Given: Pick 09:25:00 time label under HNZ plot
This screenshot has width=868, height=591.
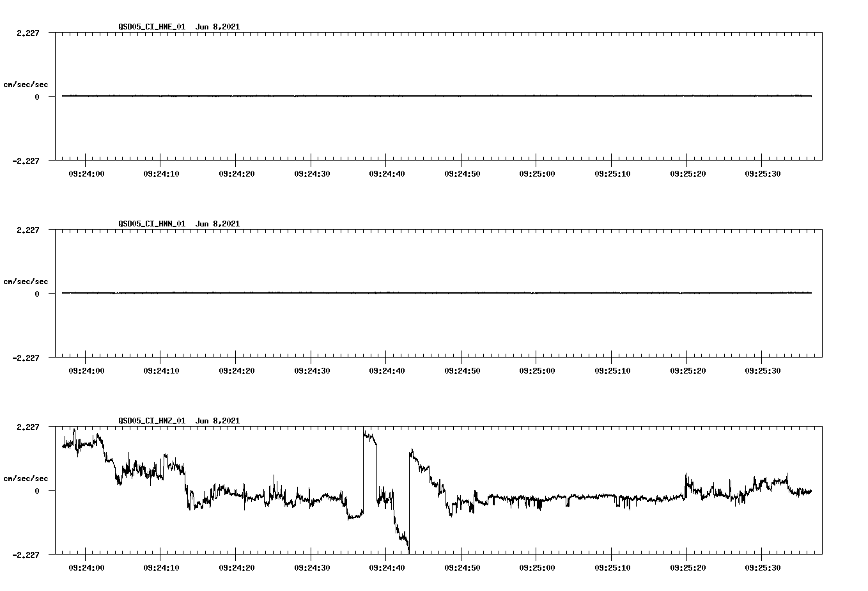Looking at the screenshot, I should (x=537, y=567).
